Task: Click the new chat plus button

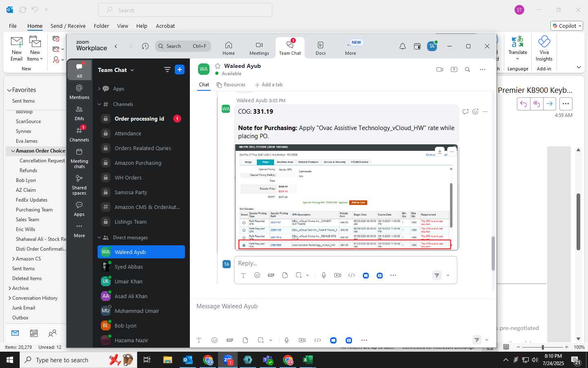Action: tap(180, 70)
